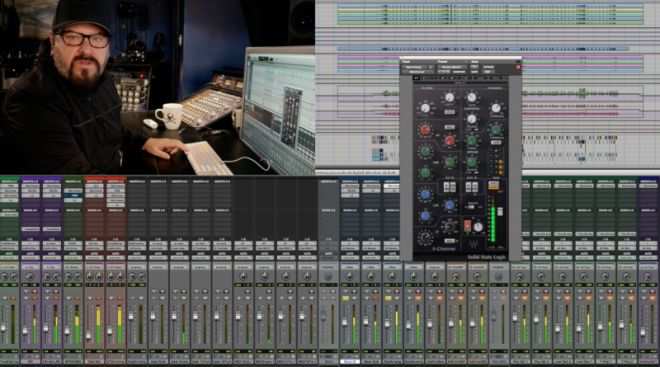Click the white knob at plugin top-right corner
The width and height of the screenshot is (660, 367).
(496, 108)
